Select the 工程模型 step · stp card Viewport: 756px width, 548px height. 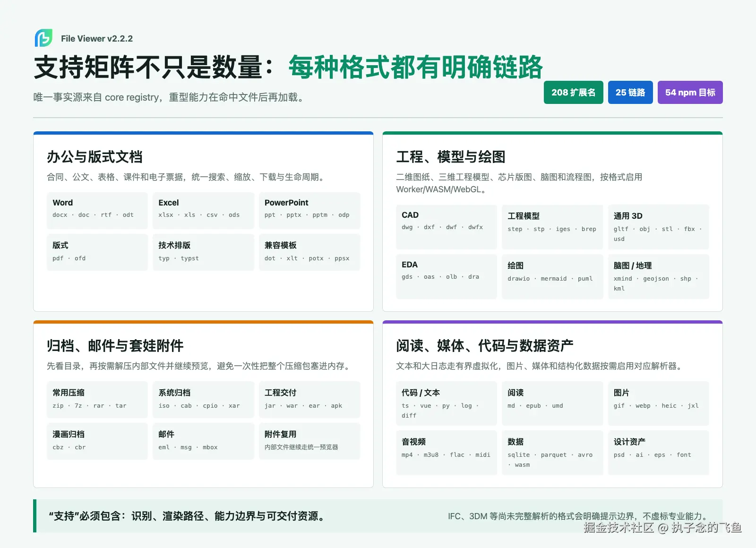coord(552,227)
